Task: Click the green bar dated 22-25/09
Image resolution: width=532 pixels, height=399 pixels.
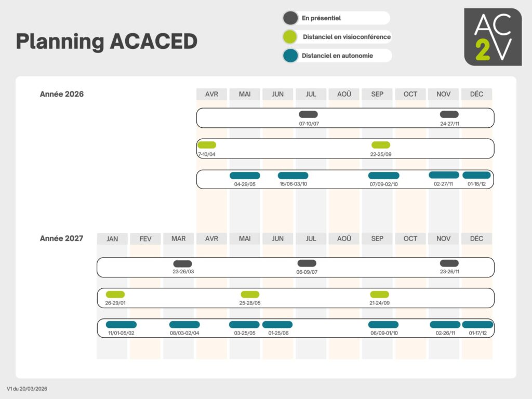Action: (x=380, y=145)
